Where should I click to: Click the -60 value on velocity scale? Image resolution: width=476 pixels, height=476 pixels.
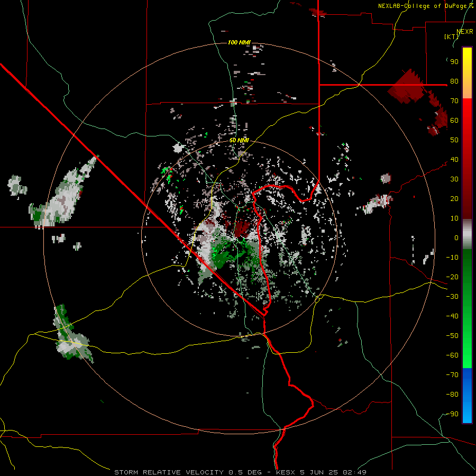pyautogui.click(x=452, y=355)
